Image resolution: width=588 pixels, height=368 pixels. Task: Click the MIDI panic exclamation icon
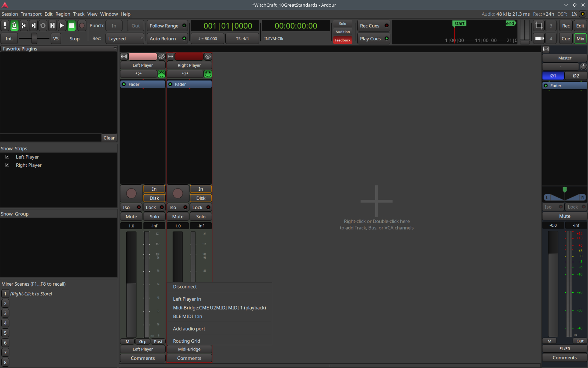click(5, 26)
